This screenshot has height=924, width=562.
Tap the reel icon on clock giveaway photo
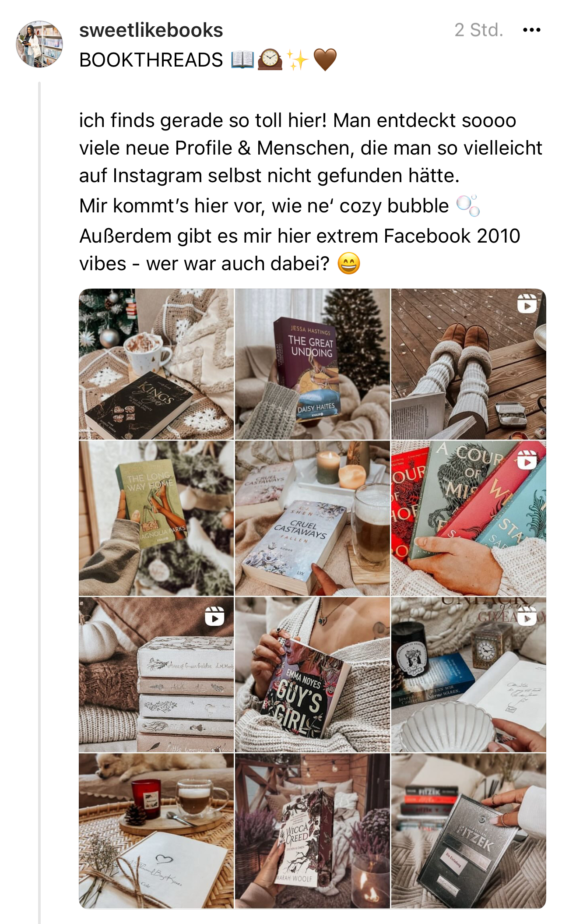pos(527,616)
